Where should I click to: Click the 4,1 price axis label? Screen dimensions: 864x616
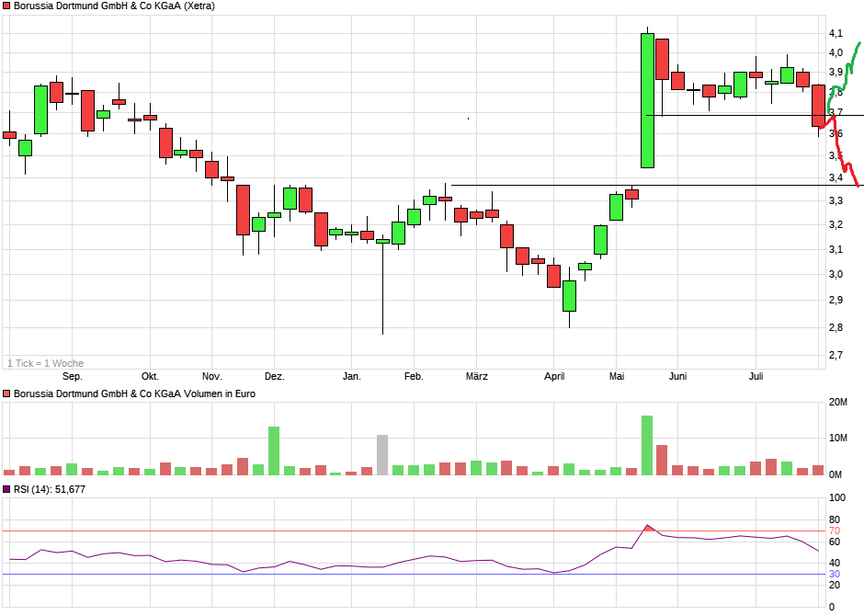[836, 34]
